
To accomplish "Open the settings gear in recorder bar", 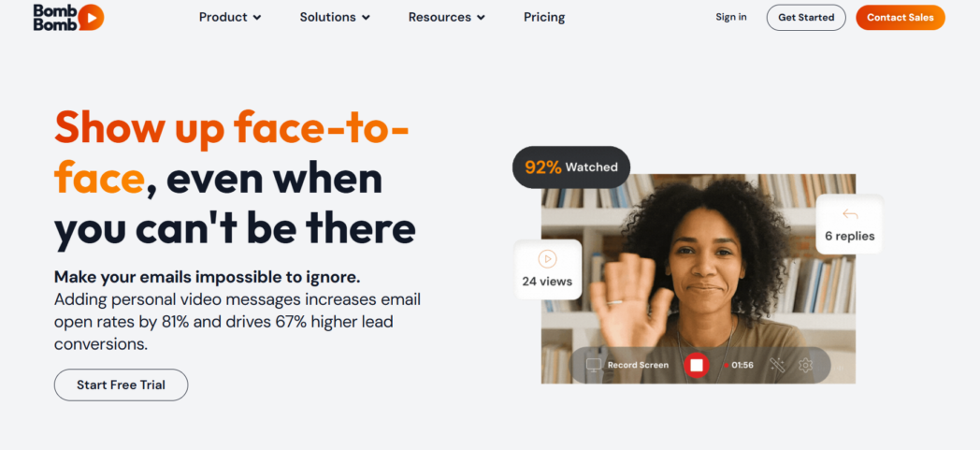I will click(x=806, y=365).
